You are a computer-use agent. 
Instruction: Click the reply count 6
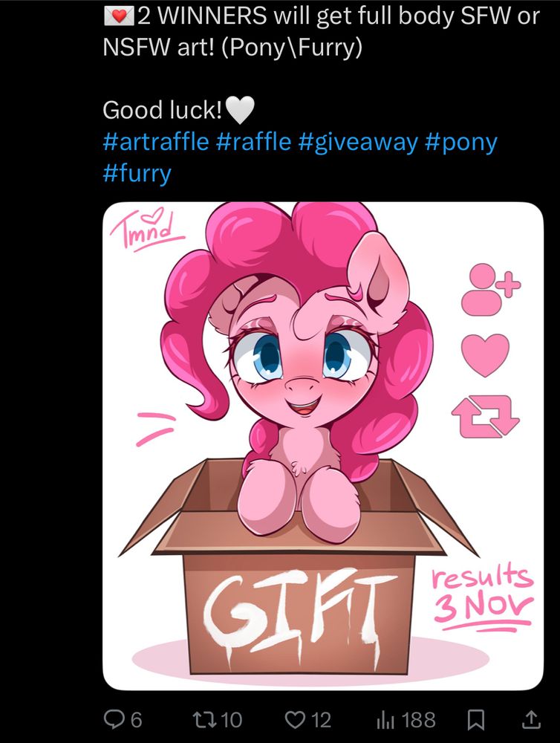tap(135, 720)
